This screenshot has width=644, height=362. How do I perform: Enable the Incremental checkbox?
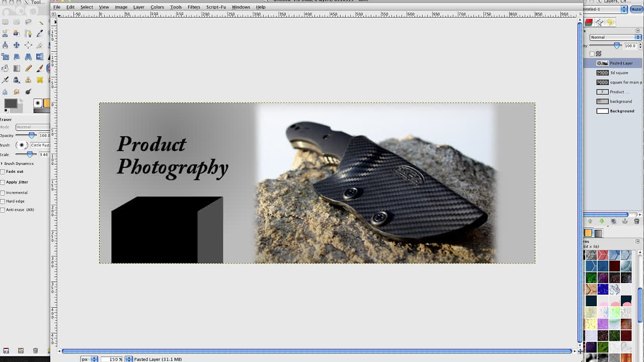[x=3, y=193]
